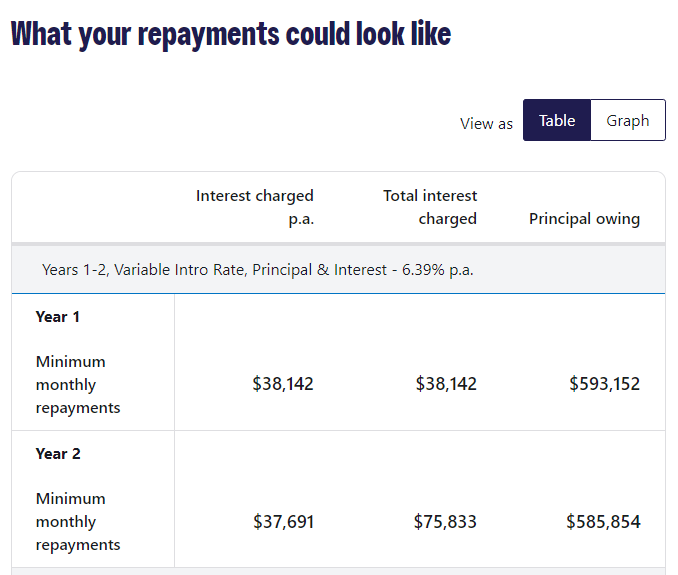Click the grey strip below the Year 2 row

pos(338,571)
